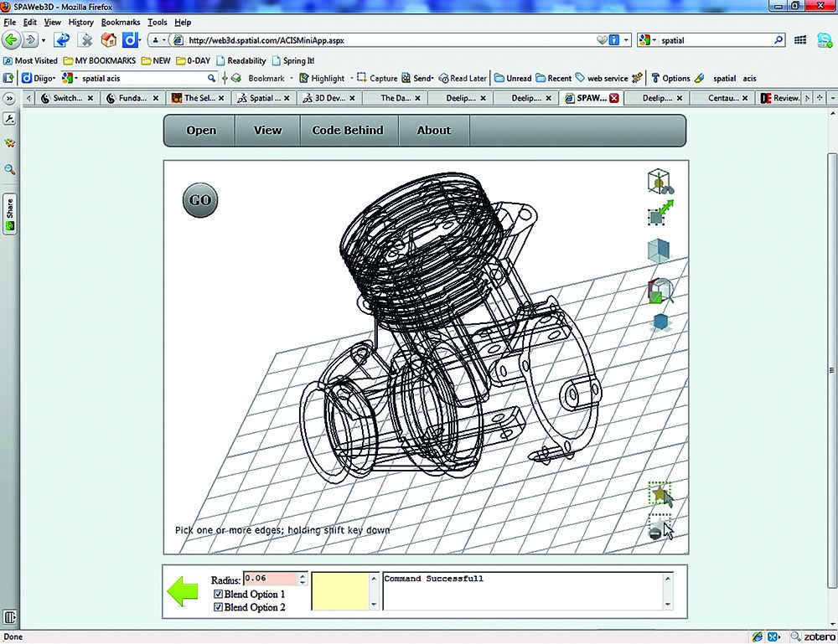Click the green arrow scale icon
Image resolution: width=838 pixels, height=644 pixels.
pos(660,214)
